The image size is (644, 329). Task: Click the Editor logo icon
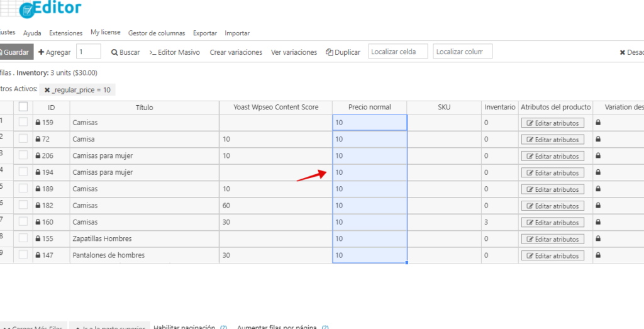26,10
